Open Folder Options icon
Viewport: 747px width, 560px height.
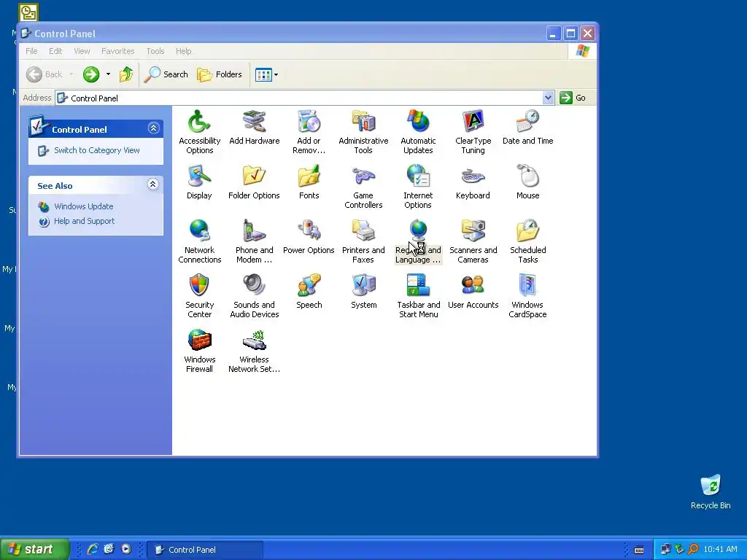coord(254,182)
